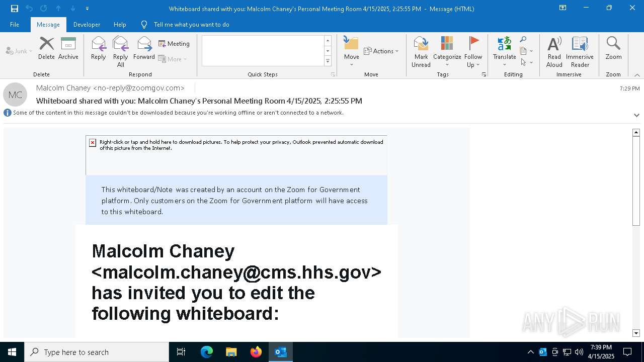Click the Undo arrow in quick access toolbar
This screenshot has height=362, width=644.
coord(29,9)
